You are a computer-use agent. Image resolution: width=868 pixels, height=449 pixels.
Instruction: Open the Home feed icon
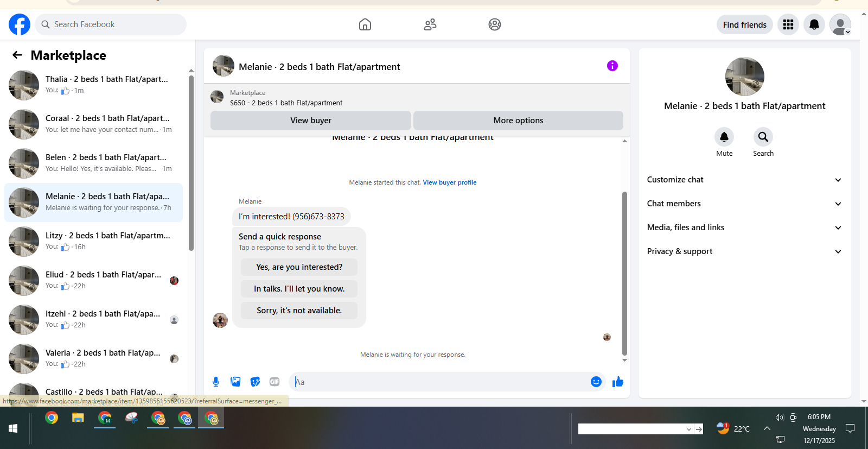365,24
